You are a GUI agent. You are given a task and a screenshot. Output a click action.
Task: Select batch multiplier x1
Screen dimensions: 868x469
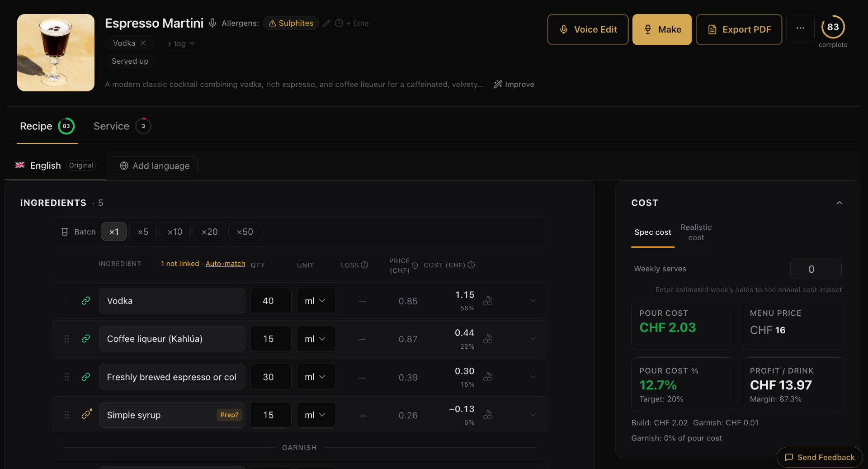click(x=114, y=232)
